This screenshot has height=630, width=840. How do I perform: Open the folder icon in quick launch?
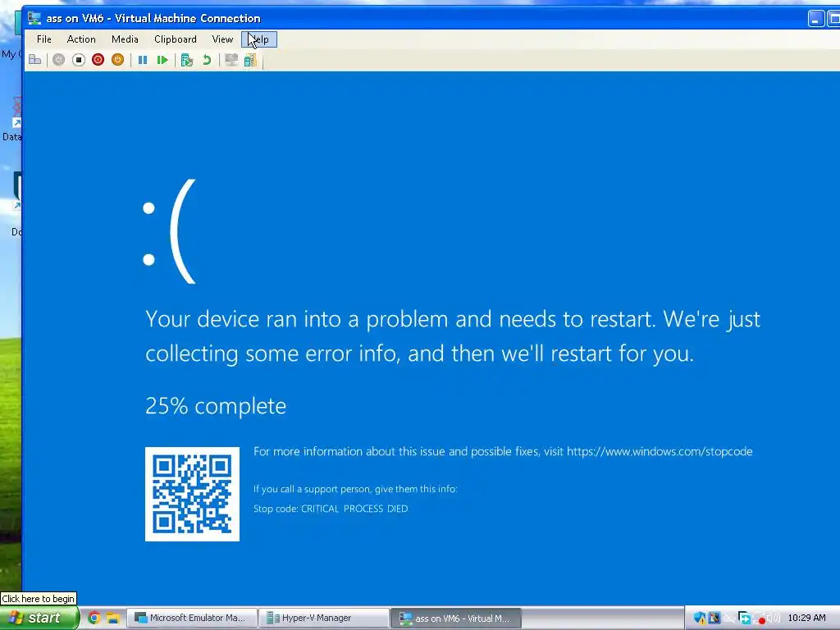pos(112,618)
